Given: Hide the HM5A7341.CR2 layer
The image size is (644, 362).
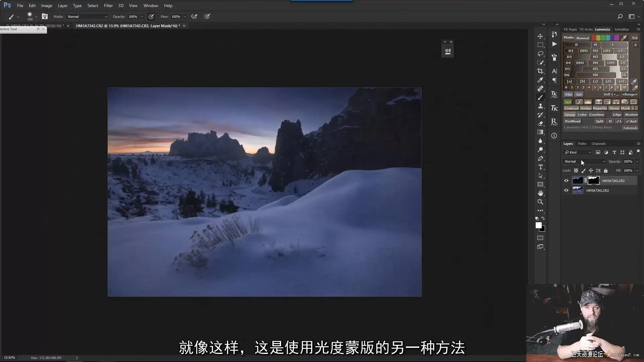Looking at the screenshot, I should (x=566, y=190).
